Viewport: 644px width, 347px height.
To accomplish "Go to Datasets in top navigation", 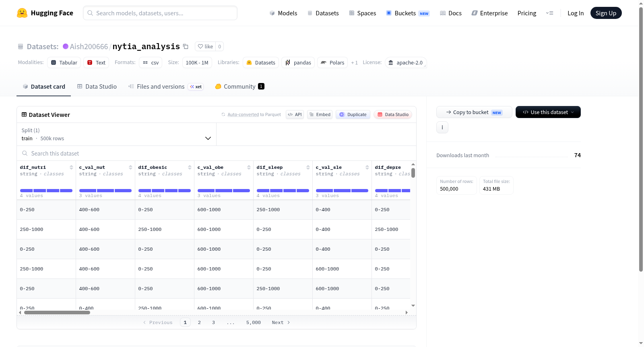I will [323, 13].
